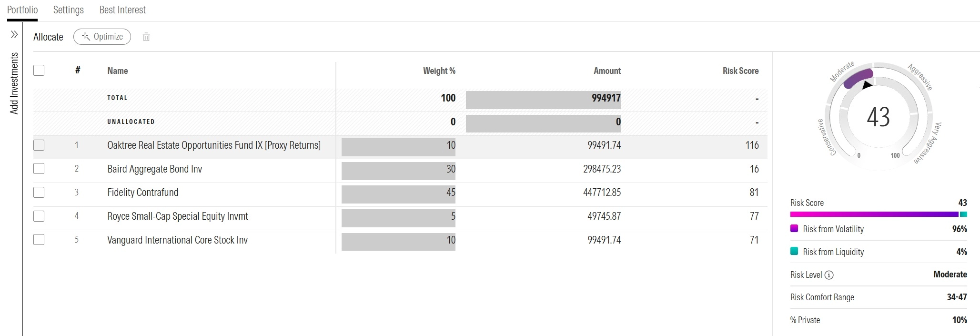Viewport: 980px width, 336px height.
Task: Click risk score 116 for Oaktree
Action: (x=752, y=145)
